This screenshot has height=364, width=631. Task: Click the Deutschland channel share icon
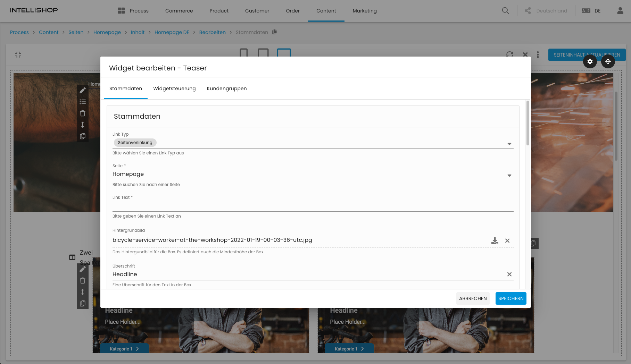(528, 11)
